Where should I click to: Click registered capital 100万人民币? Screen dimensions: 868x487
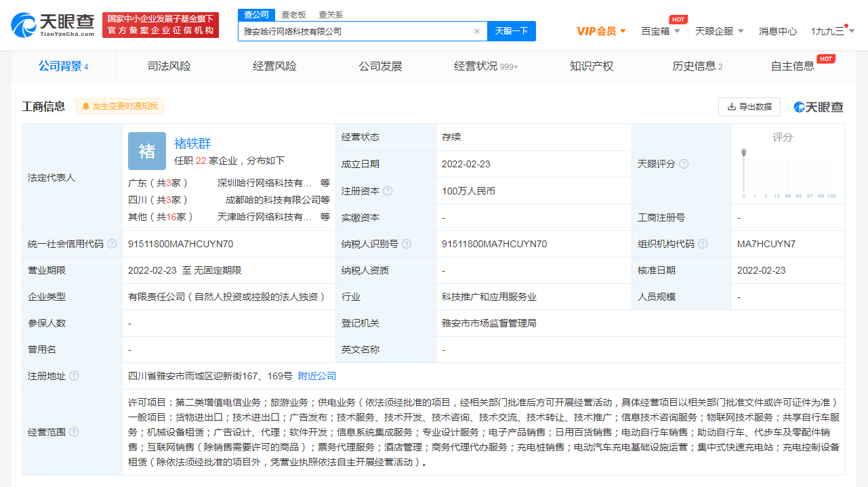[468, 191]
